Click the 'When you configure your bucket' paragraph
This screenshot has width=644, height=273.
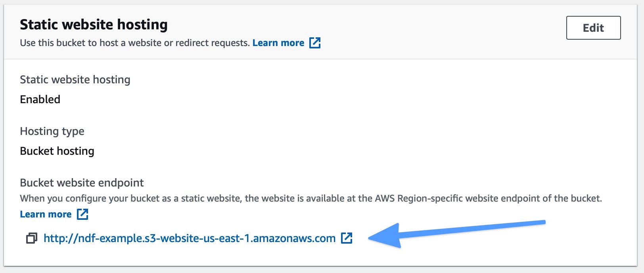click(311, 198)
